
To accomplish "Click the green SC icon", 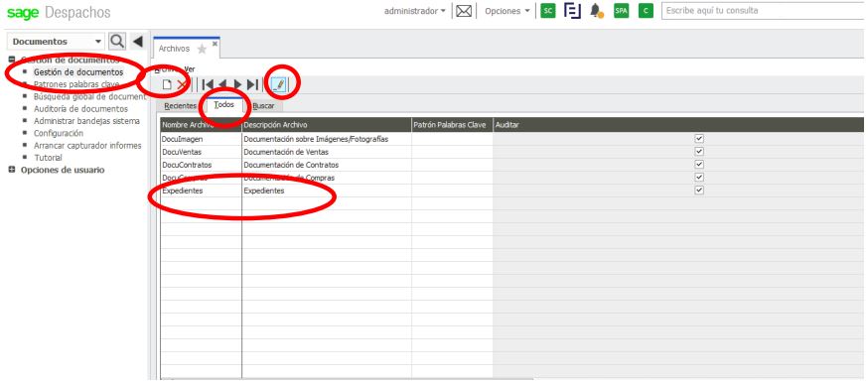I will click(x=547, y=11).
